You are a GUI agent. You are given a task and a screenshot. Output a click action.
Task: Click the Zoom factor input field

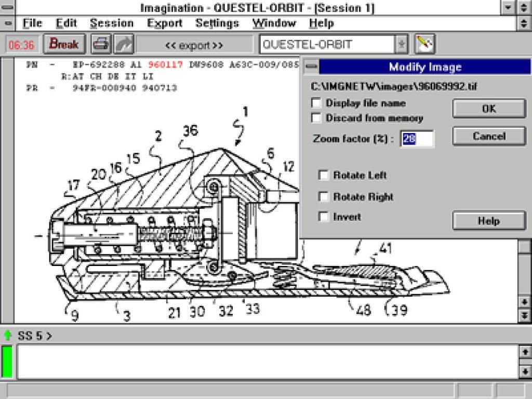click(x=417, y=139)
